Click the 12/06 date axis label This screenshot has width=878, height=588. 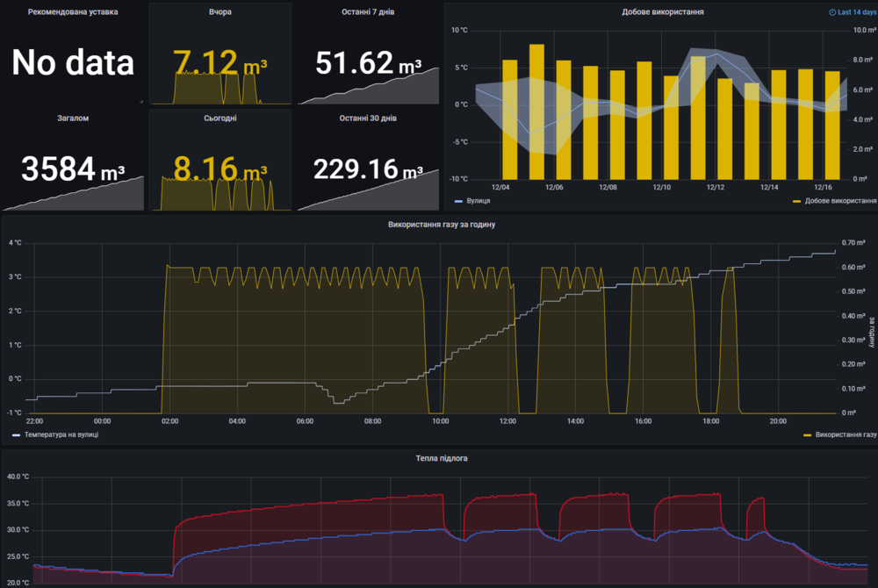click(x=554, y=188)
